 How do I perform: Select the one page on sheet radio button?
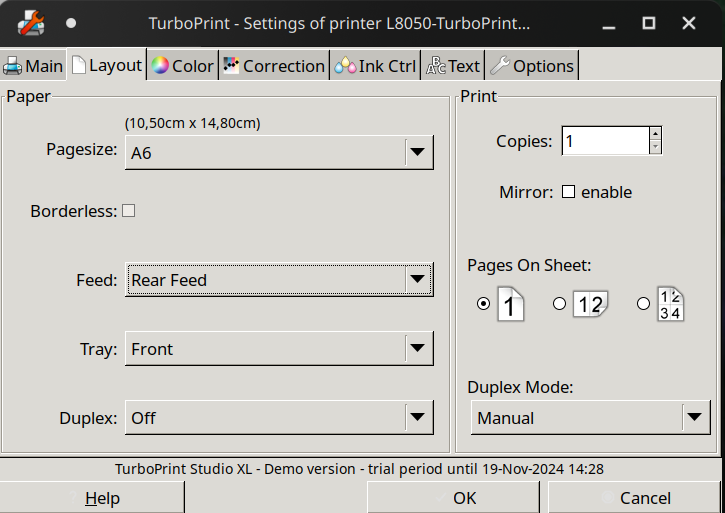484,304
